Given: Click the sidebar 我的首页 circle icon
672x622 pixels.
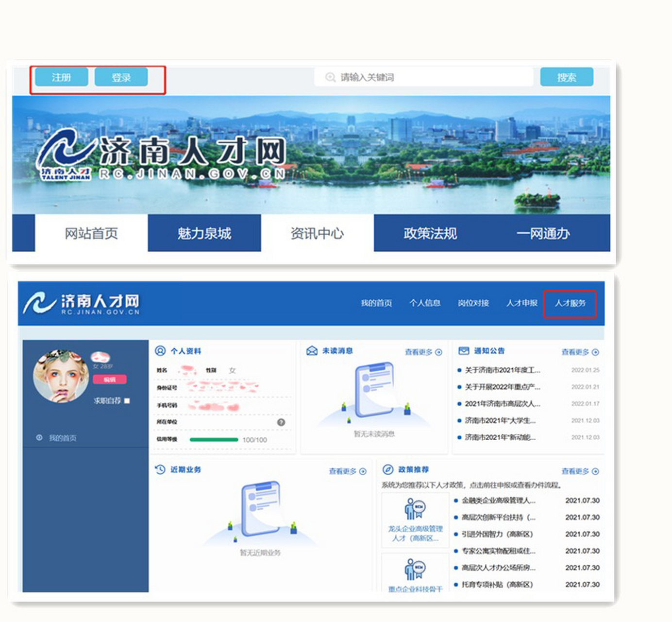Looking at the screenshot, I should (39, 438).
